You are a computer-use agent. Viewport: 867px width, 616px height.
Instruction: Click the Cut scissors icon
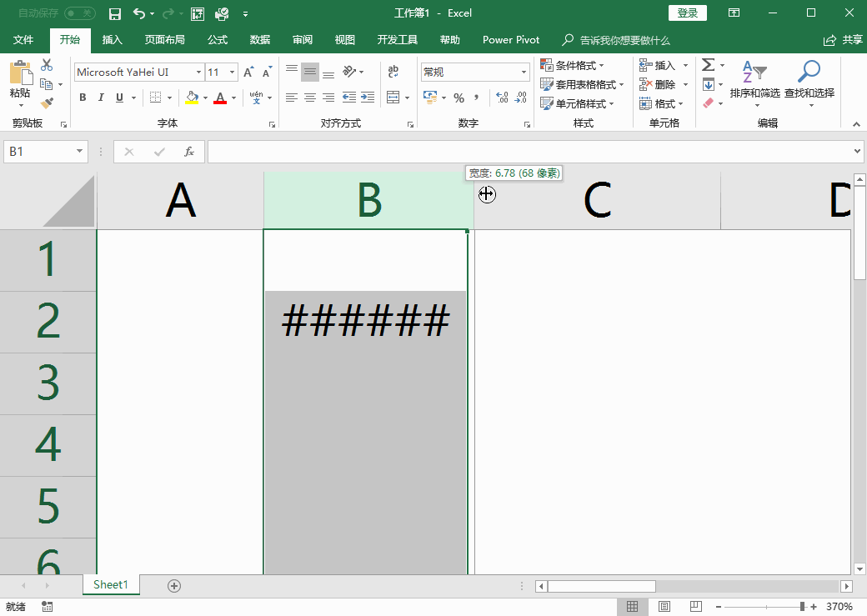pos(47,65)
